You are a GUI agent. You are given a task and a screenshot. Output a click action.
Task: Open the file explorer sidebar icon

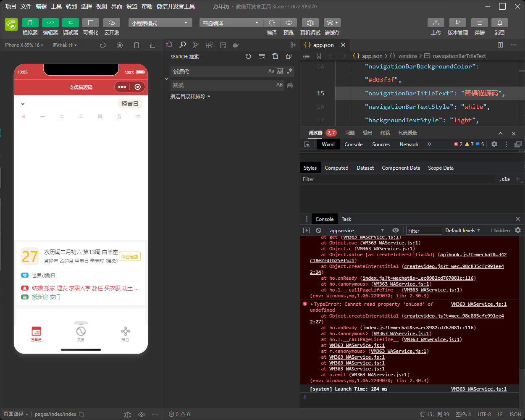tap(169, 45)
